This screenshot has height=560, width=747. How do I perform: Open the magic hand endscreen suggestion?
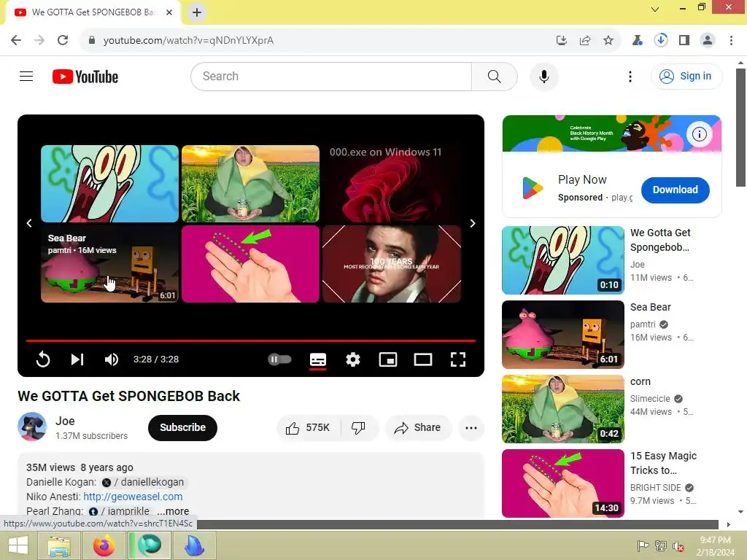coord(251,263)
